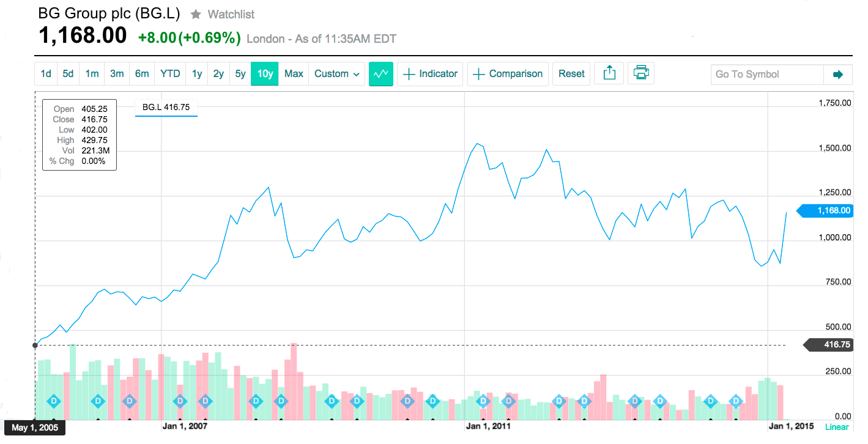This screenshot has height=444, width=868.
Task: Click the 1,250.00 axis label
Action: coord(835,193)
